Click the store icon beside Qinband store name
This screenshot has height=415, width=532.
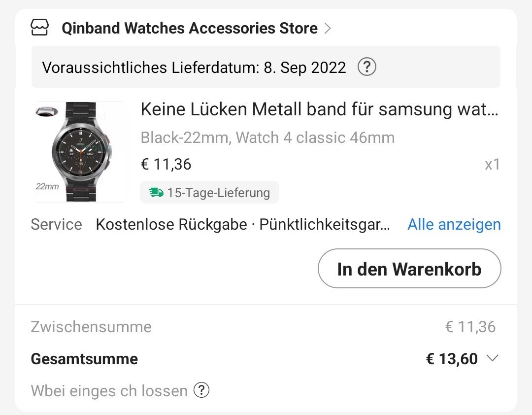(x=39, y=28)
